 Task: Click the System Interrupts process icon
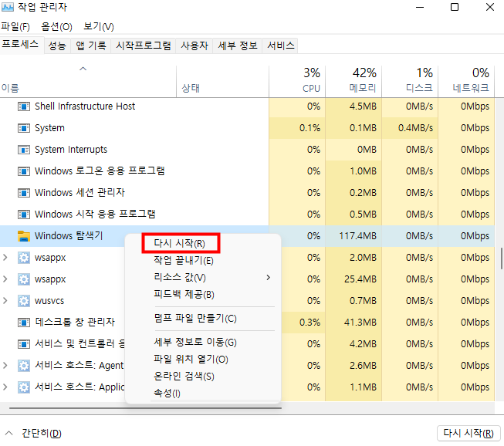[x=24, y=150]
